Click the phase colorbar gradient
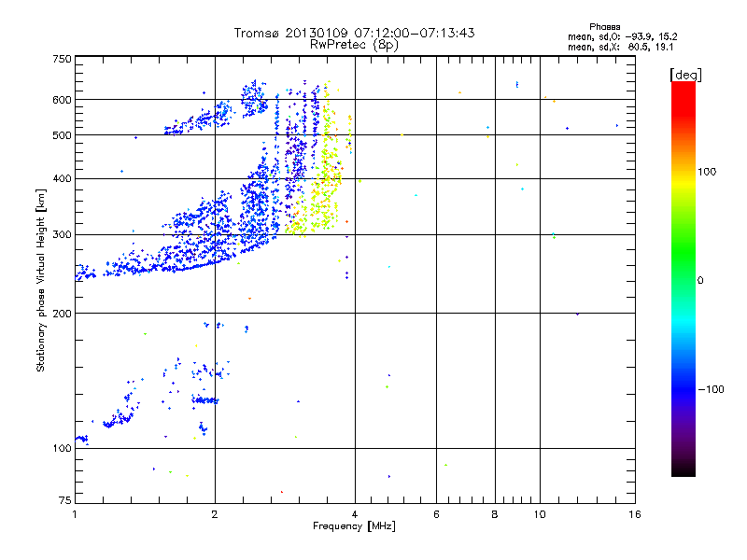The width and height of the screenshot is (747, 560). coord(684,278)
